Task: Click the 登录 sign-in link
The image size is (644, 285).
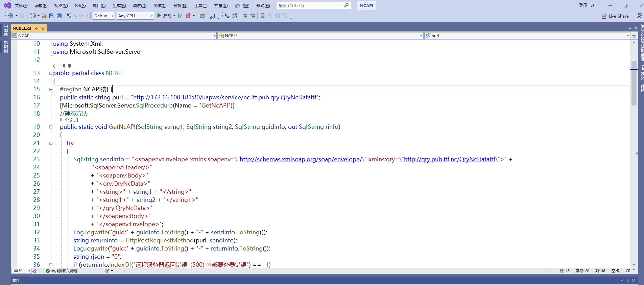Action: coord(583,5)
